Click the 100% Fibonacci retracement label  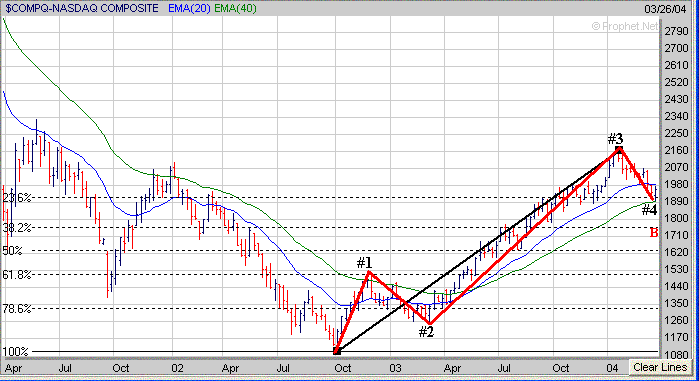pos(16,352)
